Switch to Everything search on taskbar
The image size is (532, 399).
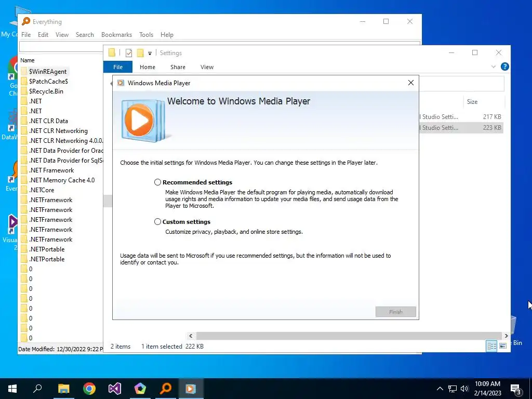click(166, 389)
